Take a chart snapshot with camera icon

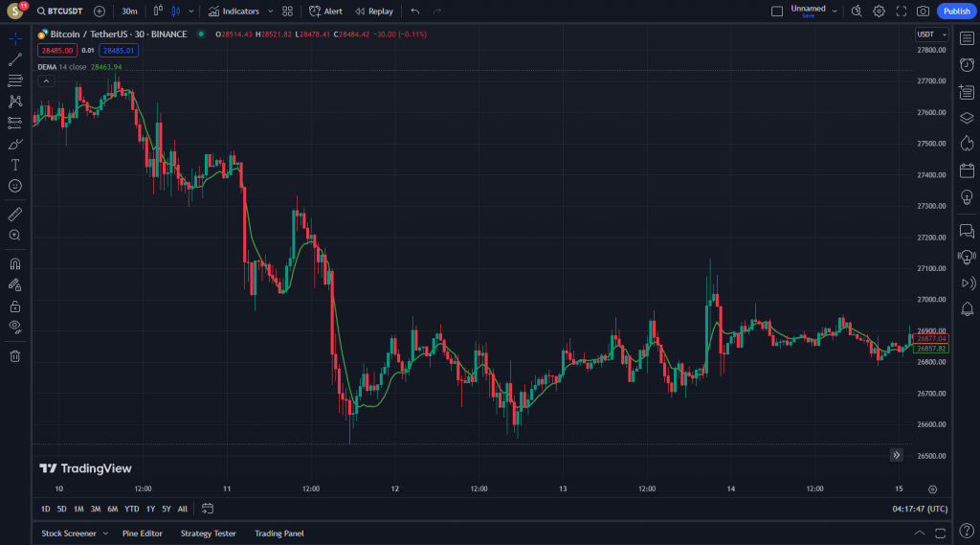[x=924, y=11]
